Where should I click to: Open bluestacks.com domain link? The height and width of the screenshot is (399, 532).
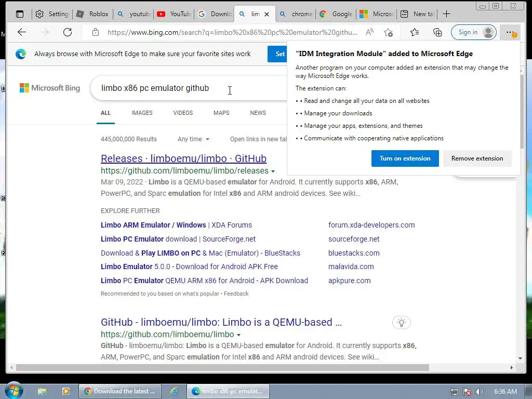pos(354,253)
